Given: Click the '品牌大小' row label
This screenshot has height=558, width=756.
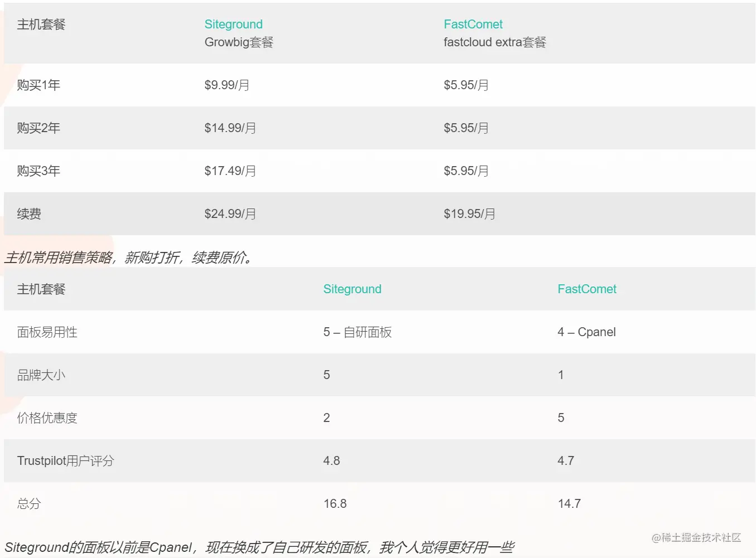Looking at the screenshot, I should coord(41,375).
